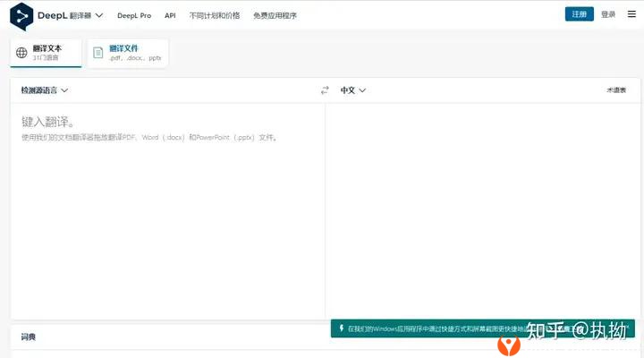Open the 中文 target language dropdown
Image resolution: width=644 pixels, height=358 pixels.
pyautogui.click(x=353, y=90)
